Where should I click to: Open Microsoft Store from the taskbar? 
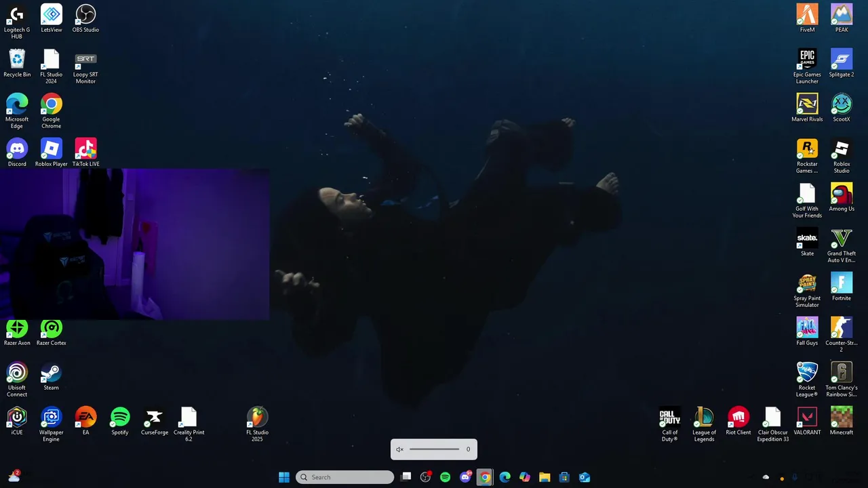pos(564,477)
